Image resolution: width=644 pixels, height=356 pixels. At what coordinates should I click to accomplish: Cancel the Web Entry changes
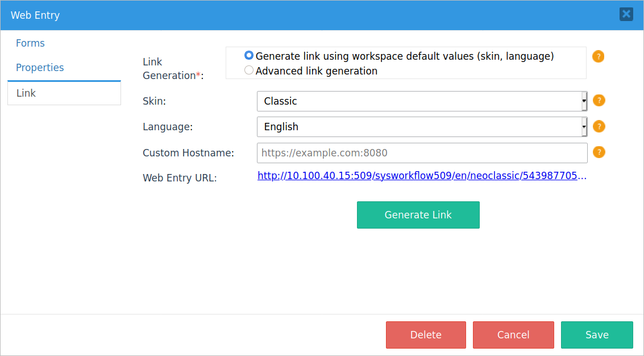click(513, 335)
